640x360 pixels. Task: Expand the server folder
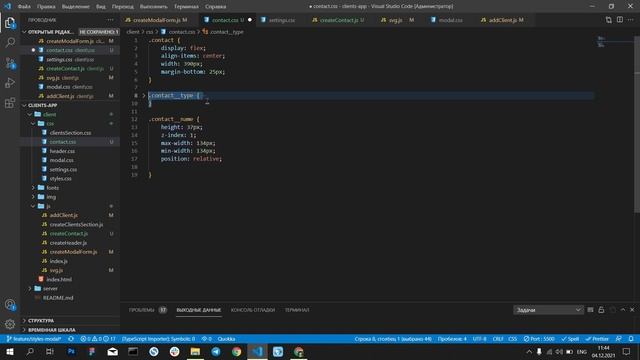tap(30, 289)
